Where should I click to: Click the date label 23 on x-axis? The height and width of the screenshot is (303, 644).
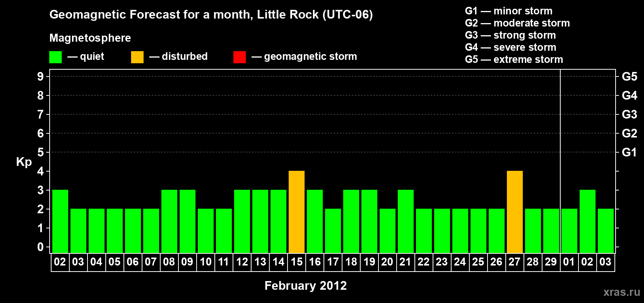click(442, 262)
